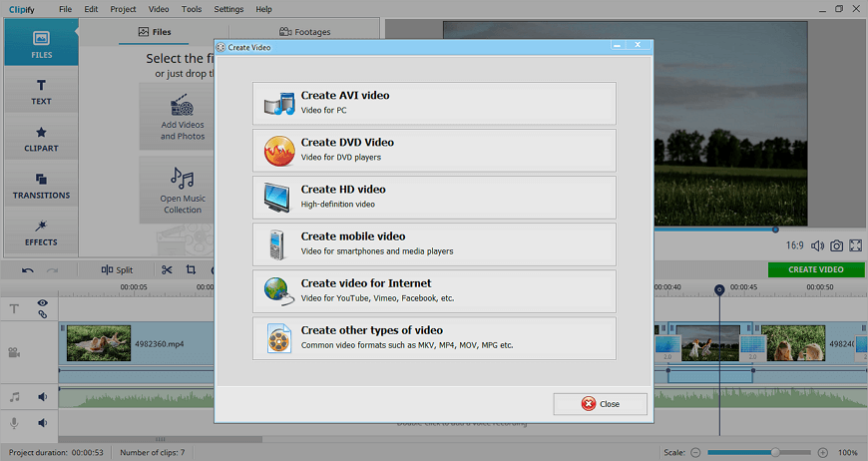Choose Create DVD Video option
Screen dimensions: 868x461
click(434, 151)
